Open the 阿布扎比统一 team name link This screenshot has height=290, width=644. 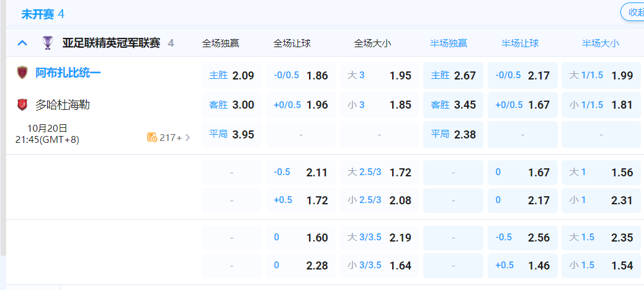pos(68,73)
